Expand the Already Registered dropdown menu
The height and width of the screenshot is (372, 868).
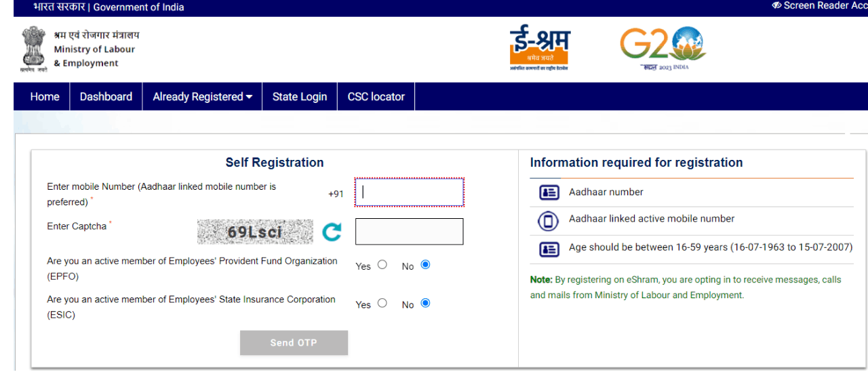click(x=202, y=97)
